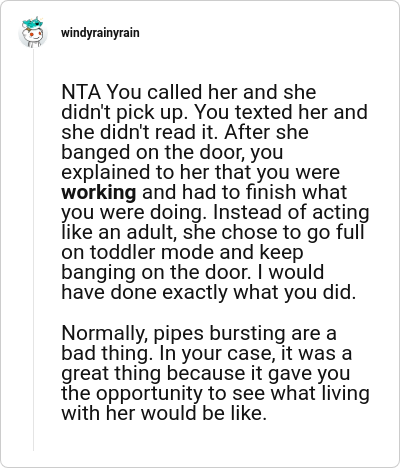Collapse the comment using the vertical thread line
400x468 pixels.
pyautogui.click(x=33, y=249)
